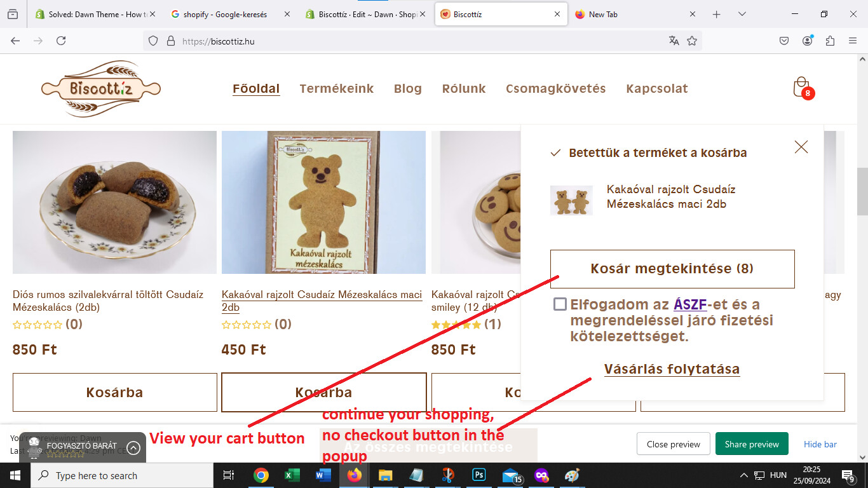Screen dimensions: 868x488
Task: Open Diós rumos szilvalekvárral töltött product title
Action: (x=108, y=301)
